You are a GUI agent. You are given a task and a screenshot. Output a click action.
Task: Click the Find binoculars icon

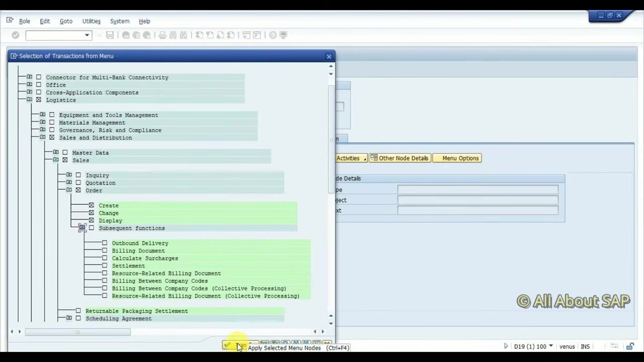coord(173,35)
